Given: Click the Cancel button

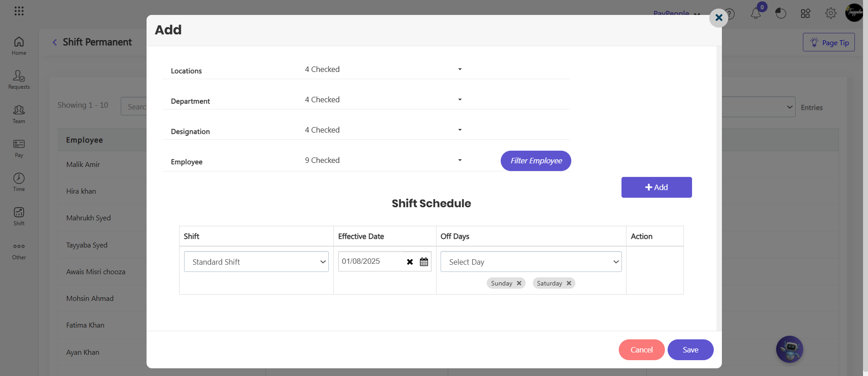Looking at the screenshot, I should click(641, 350).
